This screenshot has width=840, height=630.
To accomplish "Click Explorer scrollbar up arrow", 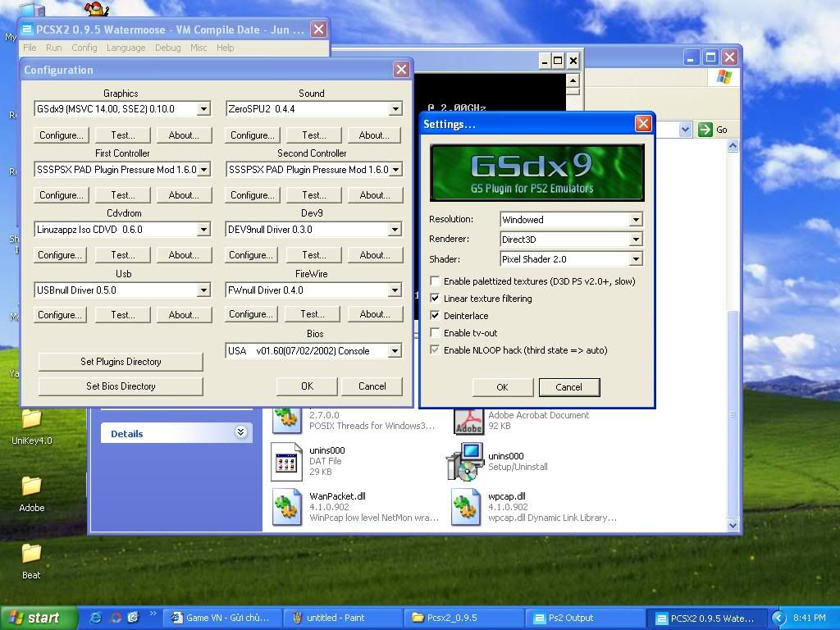I will point(733,146).
